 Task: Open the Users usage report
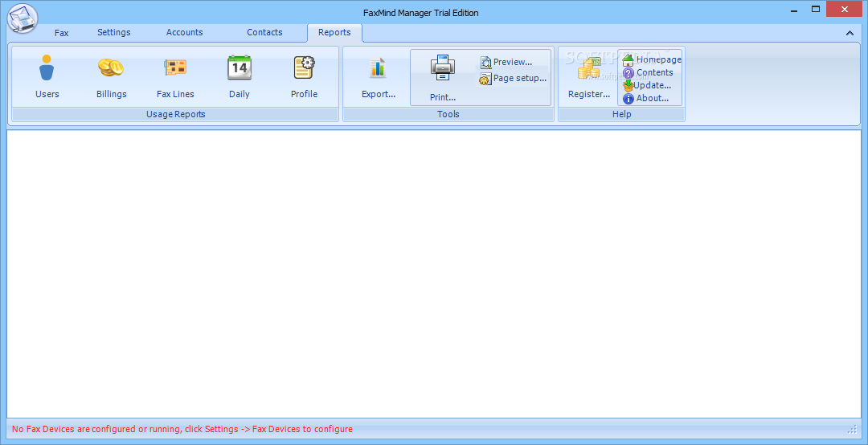tap(47, 77)
